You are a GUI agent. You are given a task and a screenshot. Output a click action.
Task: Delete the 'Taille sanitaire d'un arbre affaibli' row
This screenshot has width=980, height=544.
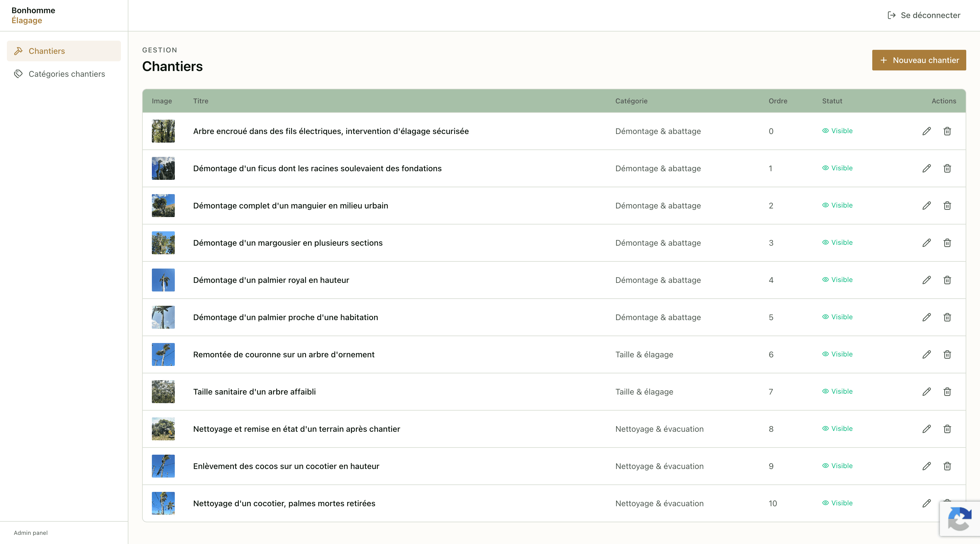(947, 392)
